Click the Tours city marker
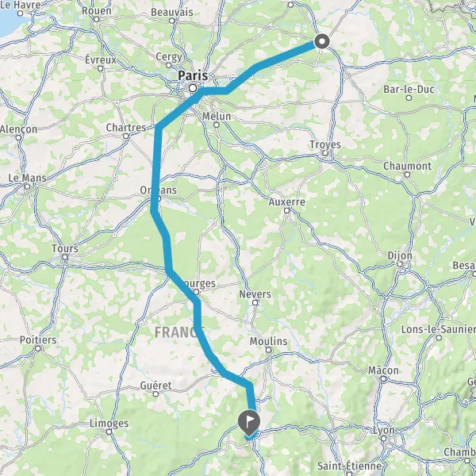The width and height of the screenshot is (476, 476). coord(65,257)
